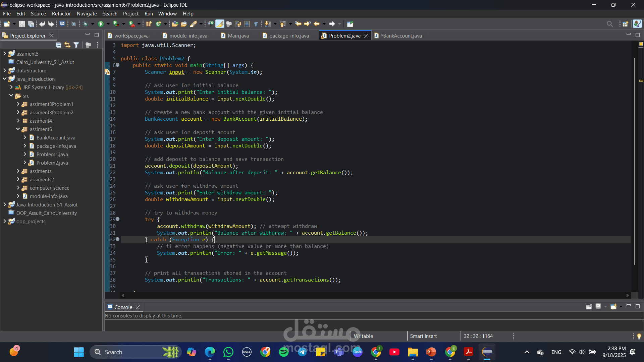Viewport: 644px width, 362px height.
Task: Open the Run menu
Action: click(149, 14)
